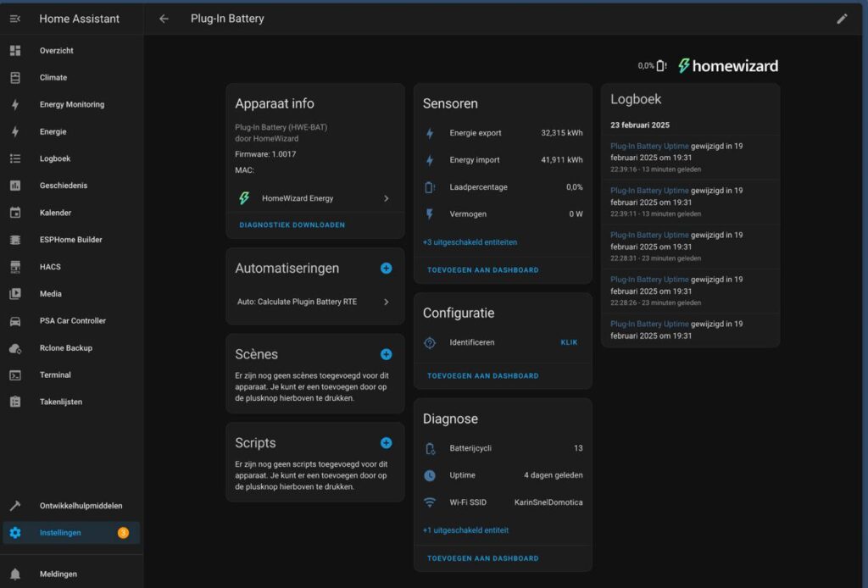868x588 pixels.
Task: Open PSA Car Controller car icon
Action: (15, 321)
